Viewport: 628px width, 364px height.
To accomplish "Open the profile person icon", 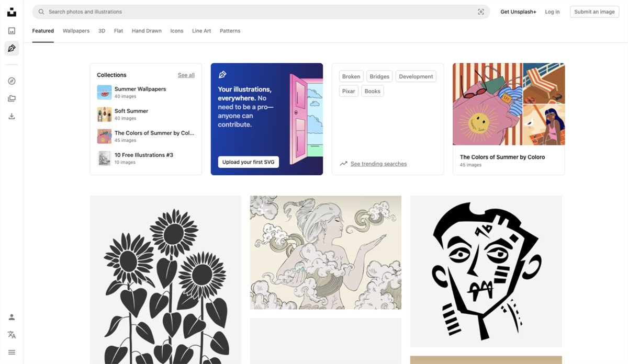I will point(12,317).
